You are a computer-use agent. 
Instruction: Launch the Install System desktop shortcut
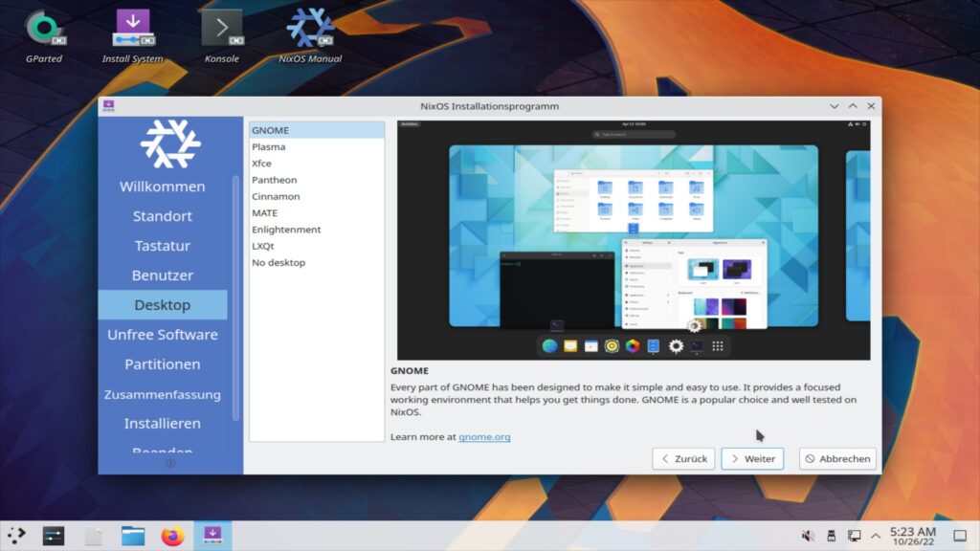(x=132, y=36)
